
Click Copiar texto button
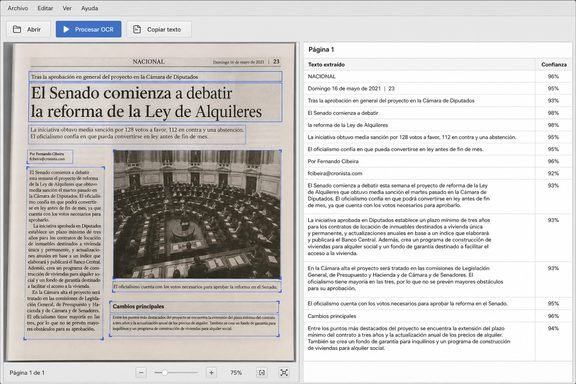tap(159, 29)
